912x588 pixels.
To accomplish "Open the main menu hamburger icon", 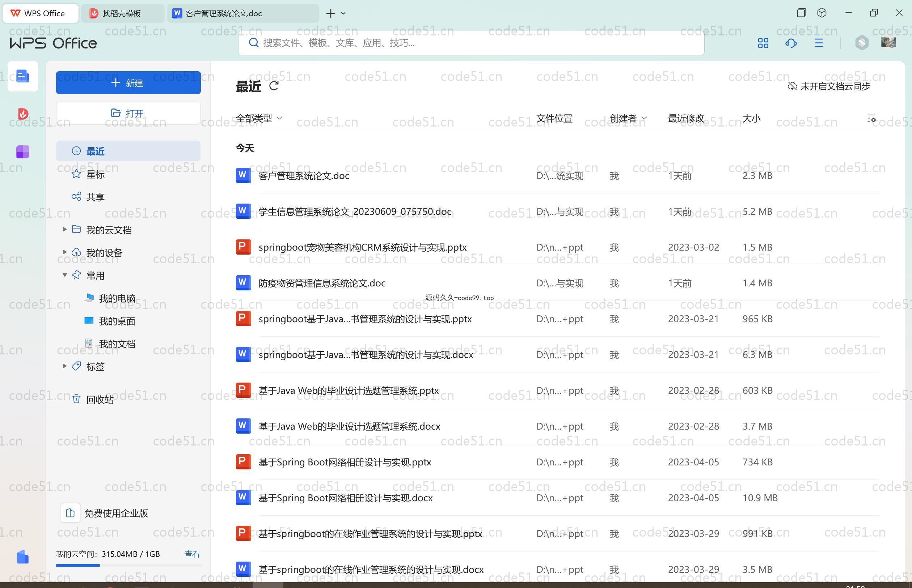I will (818, 43).
